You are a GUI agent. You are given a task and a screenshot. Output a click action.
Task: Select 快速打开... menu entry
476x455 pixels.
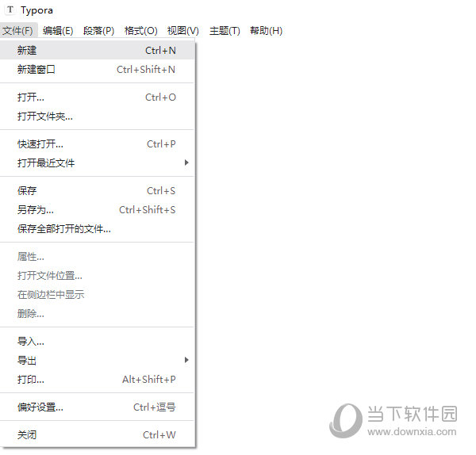coord(97,144)
